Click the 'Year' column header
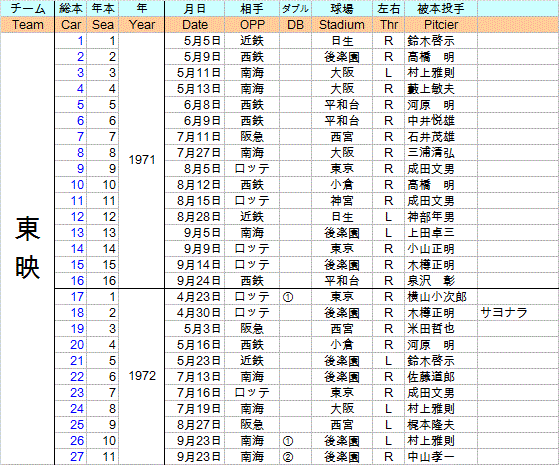The image size is (559, 465). click(142, 25)
